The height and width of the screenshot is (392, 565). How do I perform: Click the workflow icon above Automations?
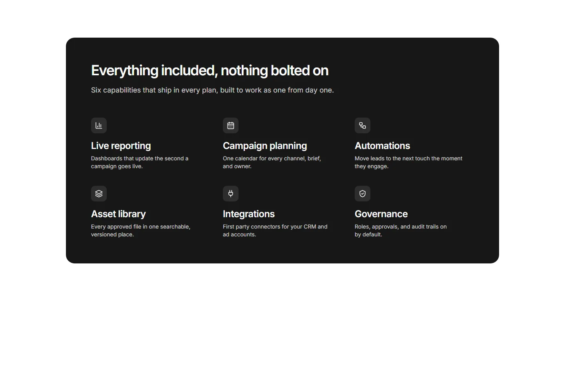(363, 125)
